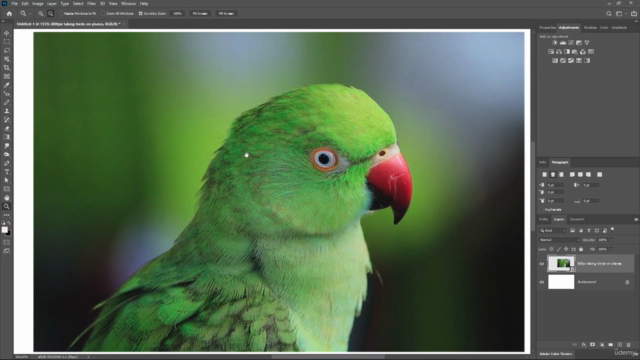Open the Fill slider arrow
This screenshot has width=640, height=360.
(x=611, y=249)
